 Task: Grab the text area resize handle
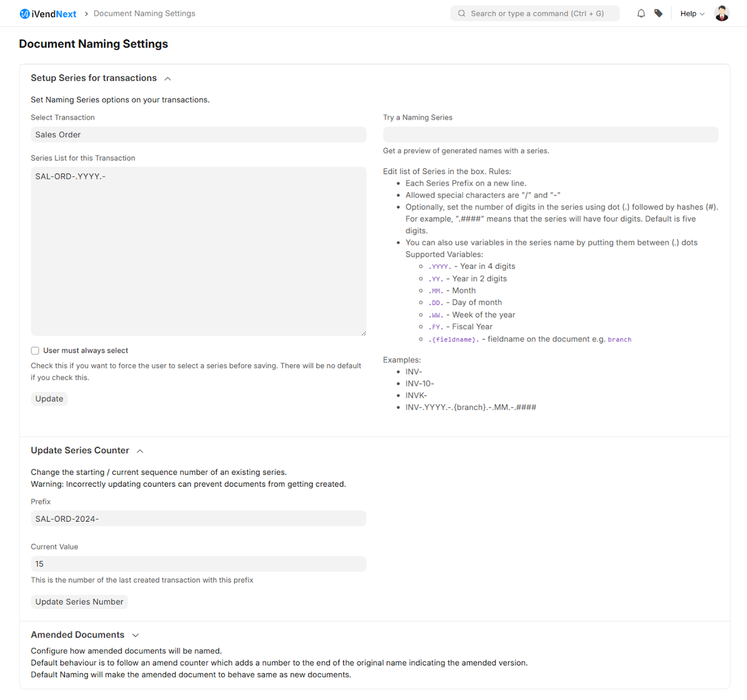pos(363,333)
